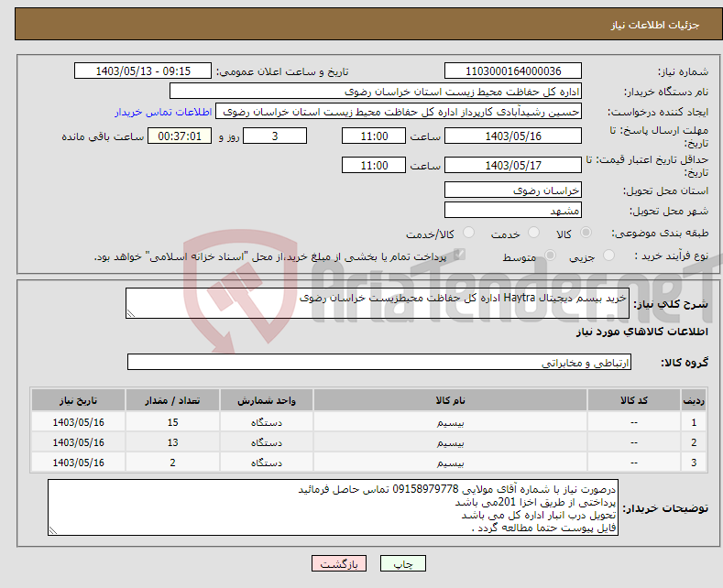Click the 1403/05/16 date in row 2
The height and width of the screenshot is (588, 723).
[x=79, y=442]
